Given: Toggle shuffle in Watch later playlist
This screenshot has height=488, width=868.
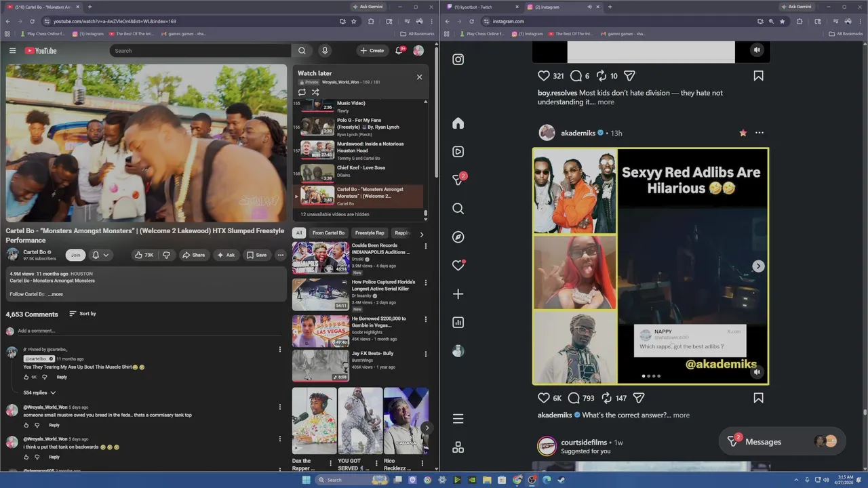Looking at the screenshot, I should tap(315, 92).
